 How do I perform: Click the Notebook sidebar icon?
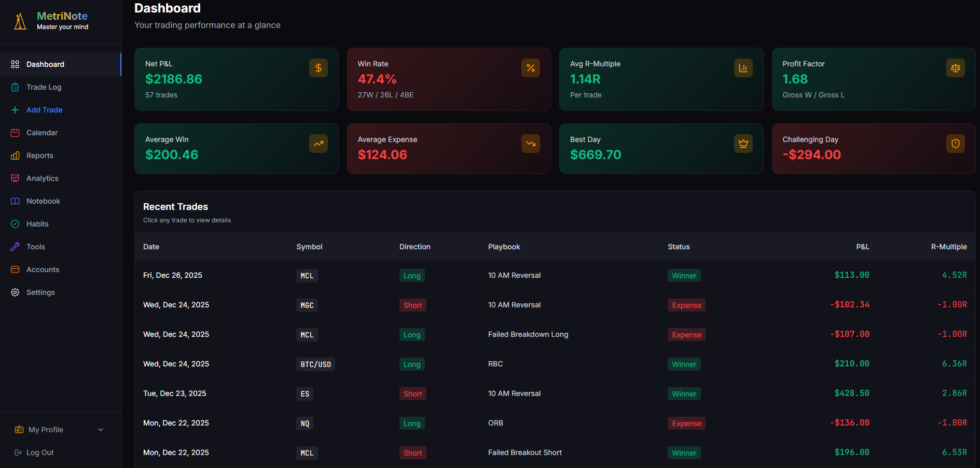point(15,201)
